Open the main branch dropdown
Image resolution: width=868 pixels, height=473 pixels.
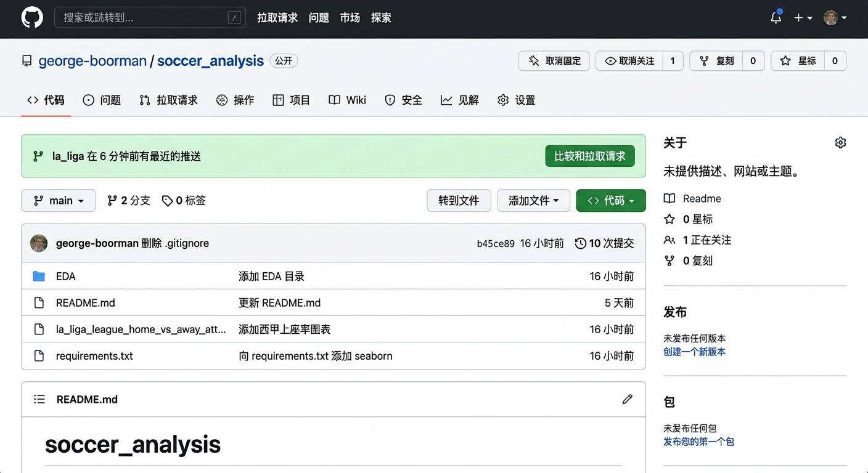pos(59,200)
